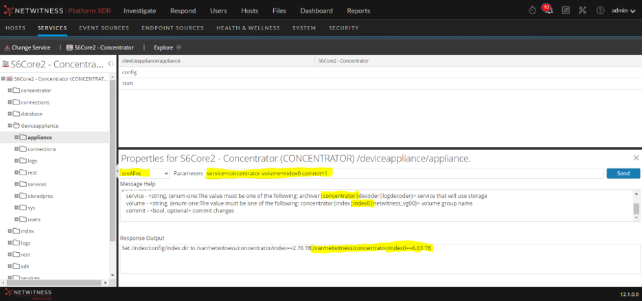Select the database tree item
Screen dimensions: 644x301
[32, 114]
